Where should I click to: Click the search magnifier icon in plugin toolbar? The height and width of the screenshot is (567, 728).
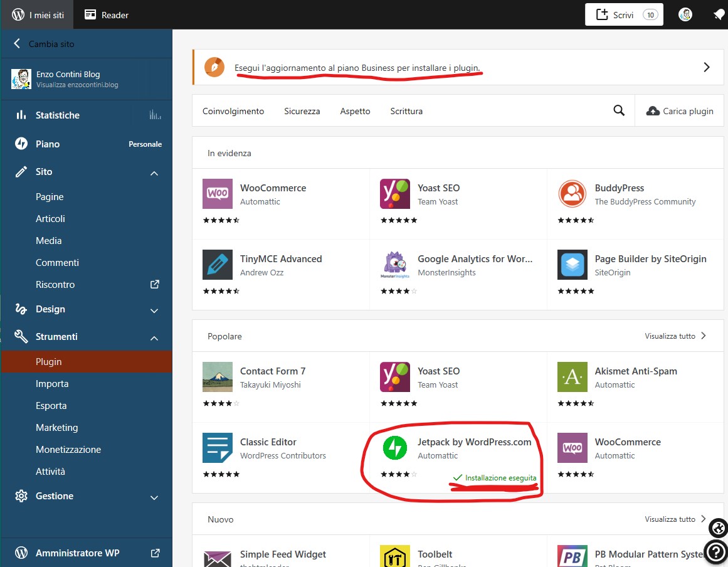point(619,111)
